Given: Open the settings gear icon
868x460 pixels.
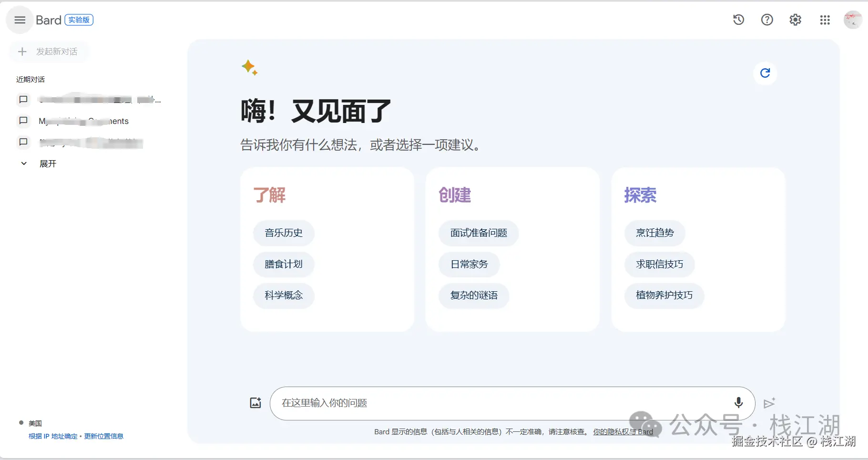Looking at the screenshot, I should pyautogui.click(x=796, y=20).
